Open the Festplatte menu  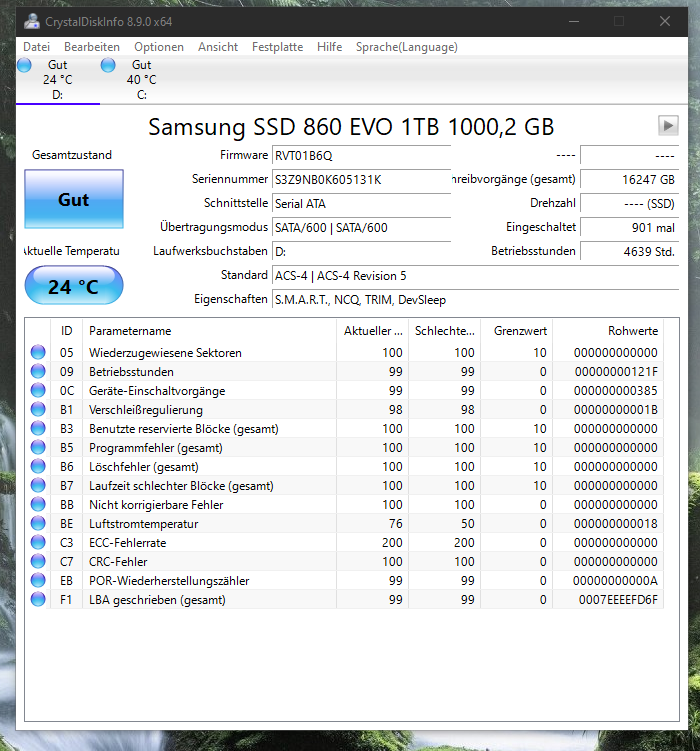(x=278, y=47)
